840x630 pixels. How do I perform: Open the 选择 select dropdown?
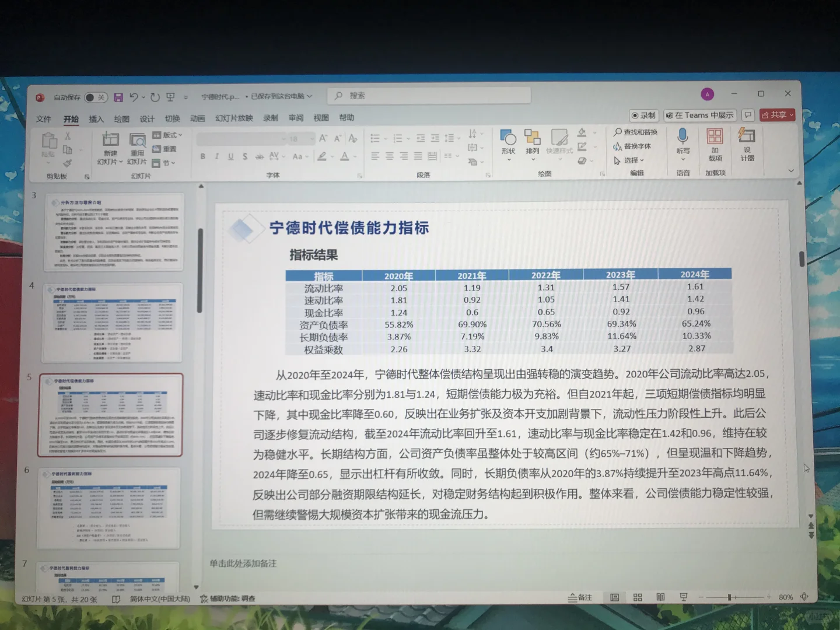point(629,160)
